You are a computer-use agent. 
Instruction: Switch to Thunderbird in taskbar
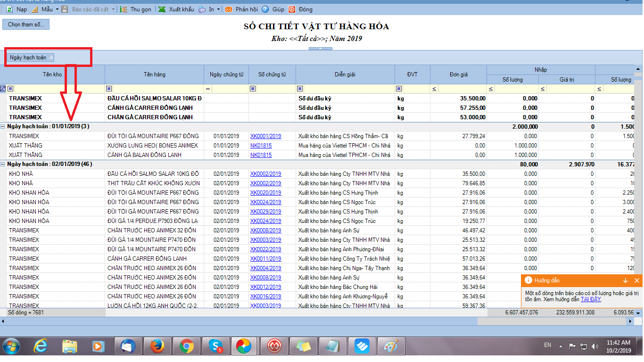click(x=128, y=346)
